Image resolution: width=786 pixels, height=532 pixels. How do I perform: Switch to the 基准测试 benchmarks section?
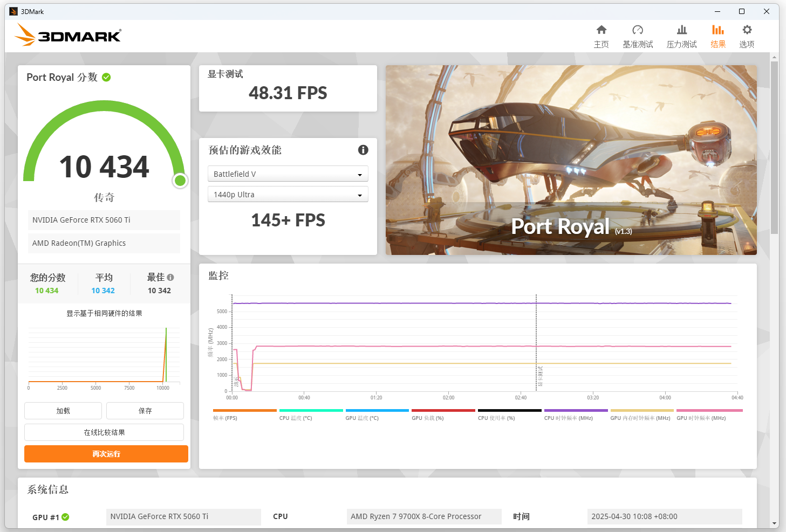pos(638,37)
